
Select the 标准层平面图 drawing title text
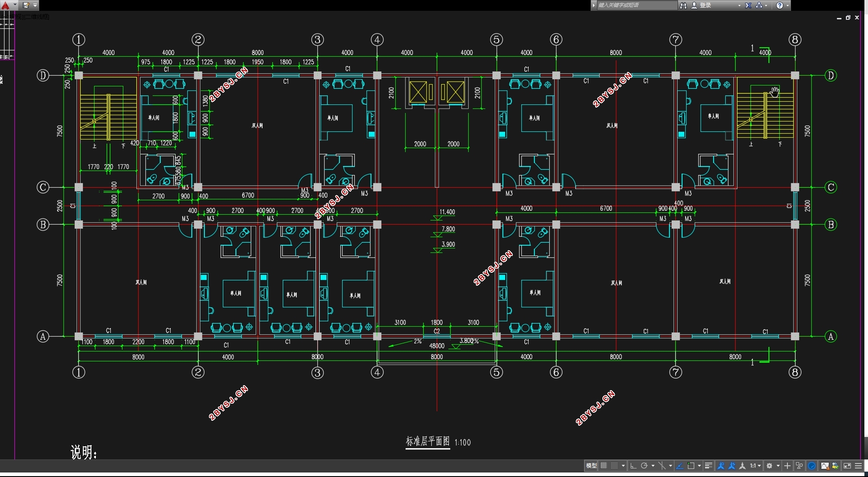tap(428, 441)
